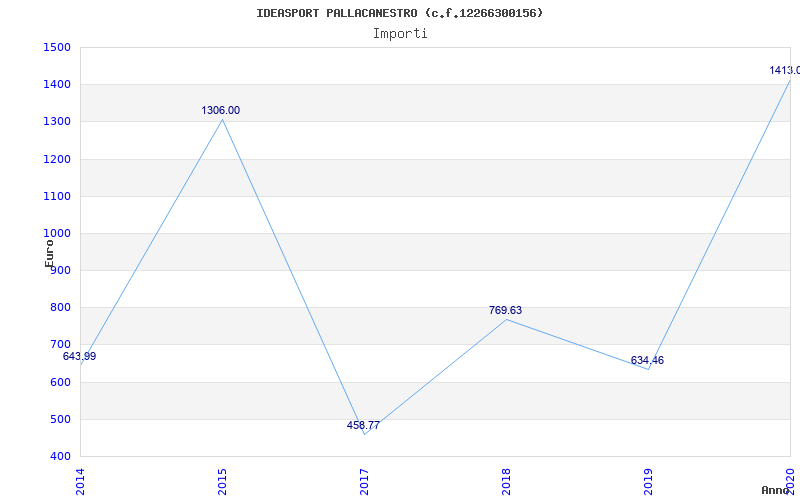
Task: Click the 700 y-axis tick label
Action: tap(60, 345)
